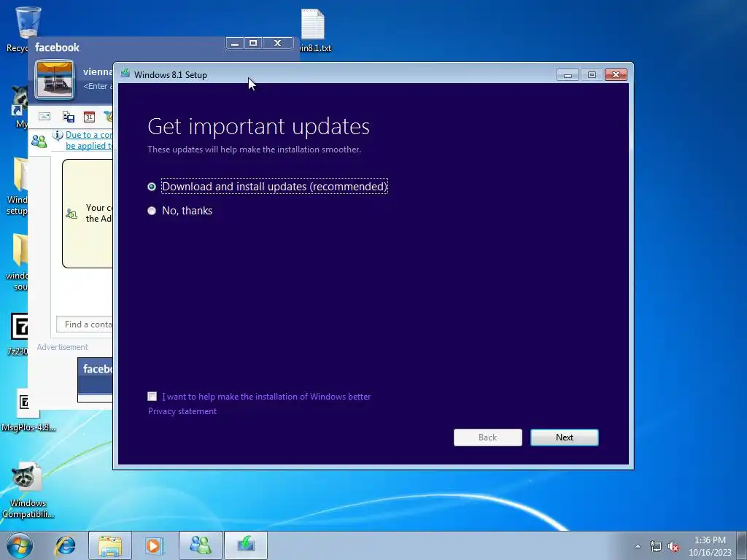Switch to Windows Setup taskbar button

245,545
